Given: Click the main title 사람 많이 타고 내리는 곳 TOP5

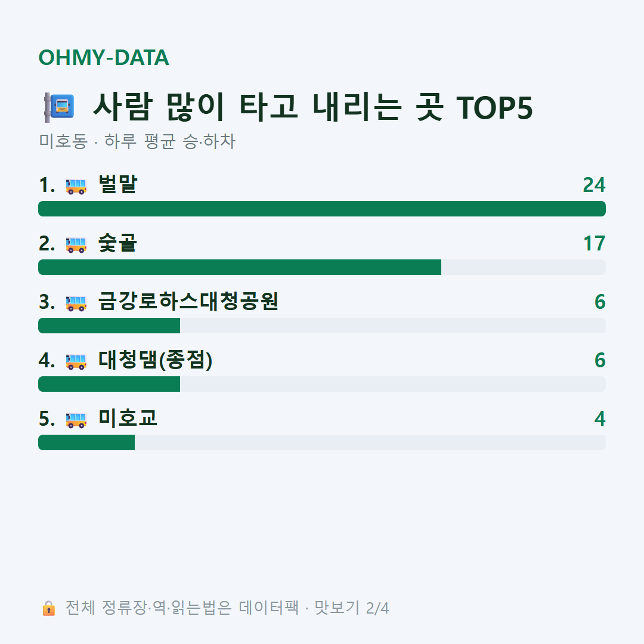Looking at the screenshot, I should 313,107.
